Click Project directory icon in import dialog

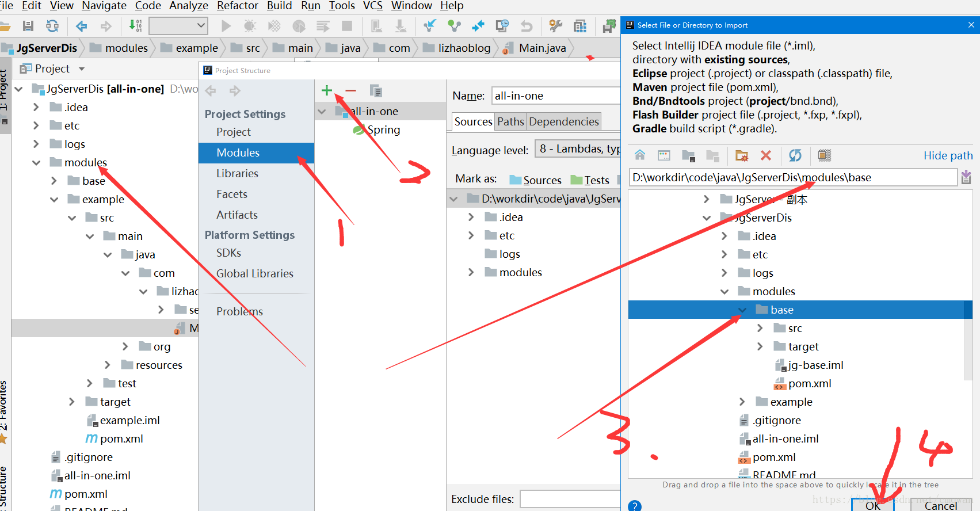(688, 155)
